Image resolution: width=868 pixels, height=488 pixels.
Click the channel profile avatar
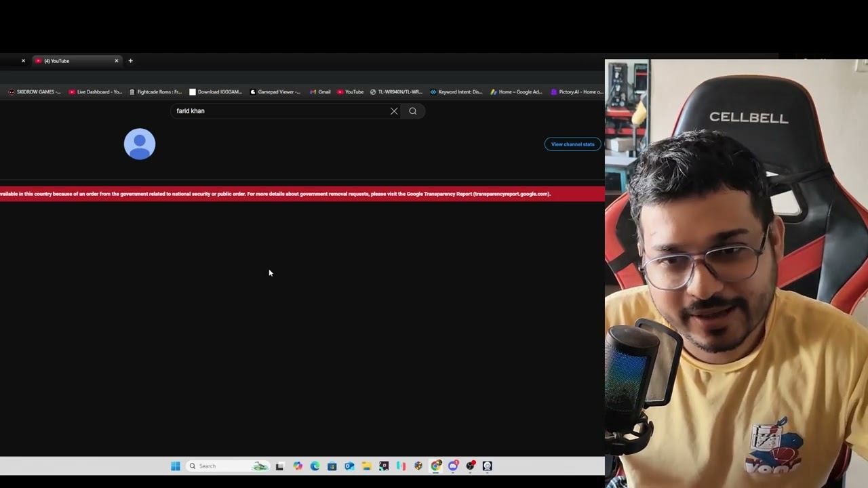coord(140,144)
